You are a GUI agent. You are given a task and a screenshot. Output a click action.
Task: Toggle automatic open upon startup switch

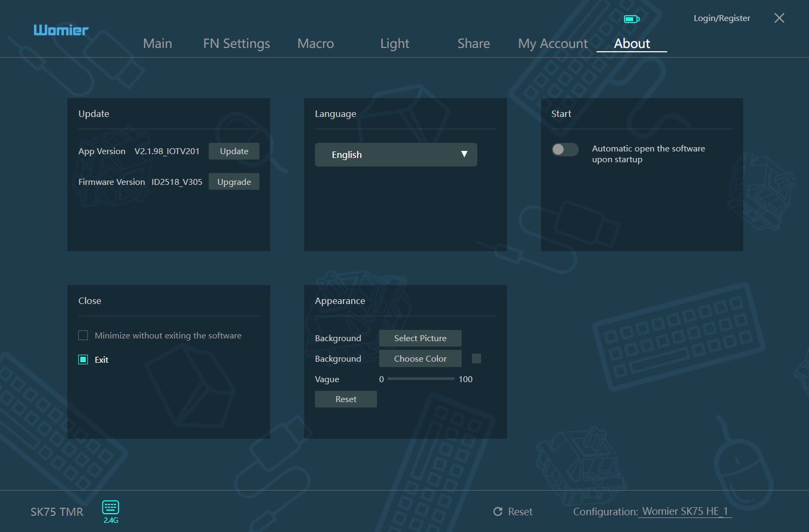pos(565,149)
